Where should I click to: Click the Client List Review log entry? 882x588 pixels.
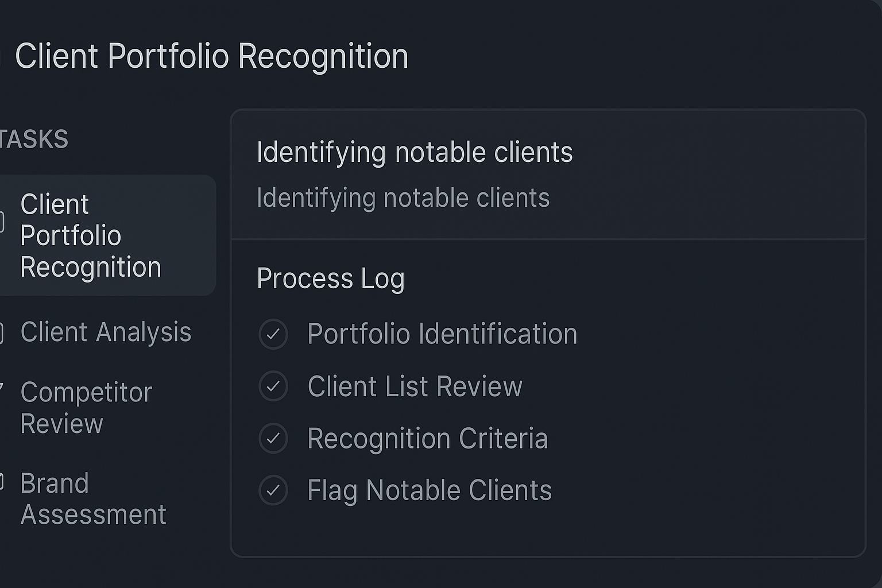pos(415,386)
